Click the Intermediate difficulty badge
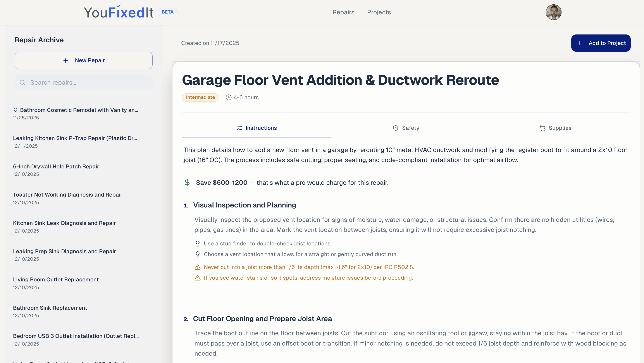The width and height of the screenshot is (644, 363). coord(200,97)
